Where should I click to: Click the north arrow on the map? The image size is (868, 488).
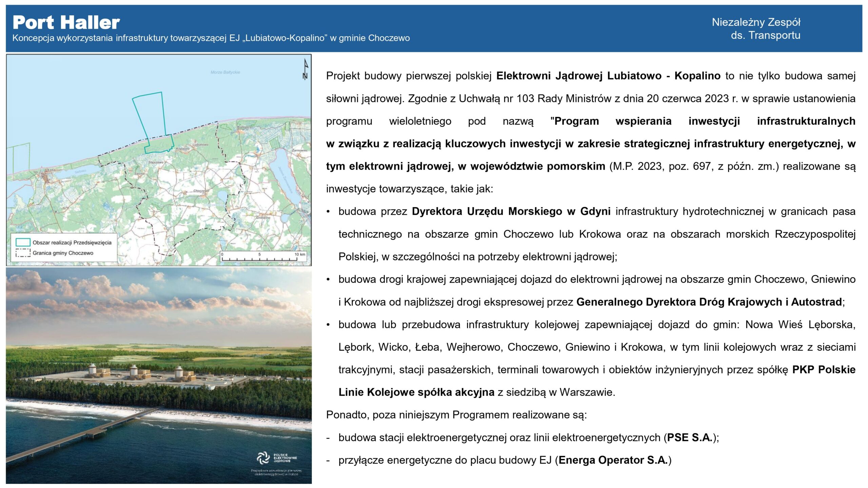[305, 69]
